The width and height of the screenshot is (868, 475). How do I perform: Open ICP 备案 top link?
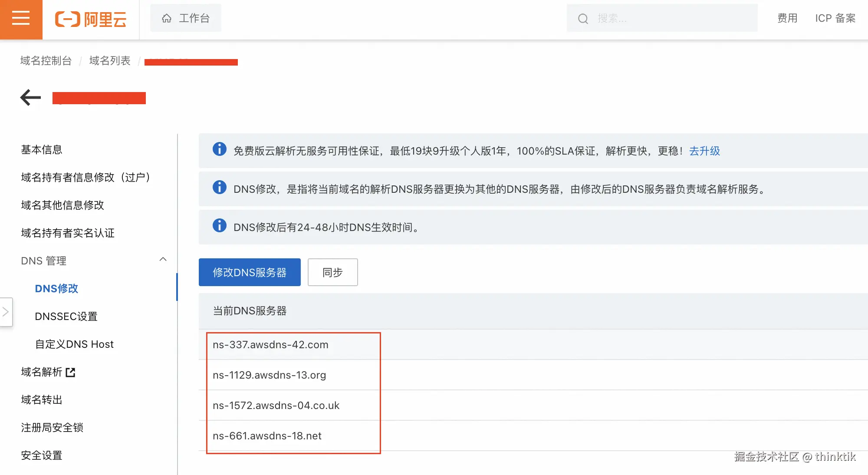coord(835,18)
